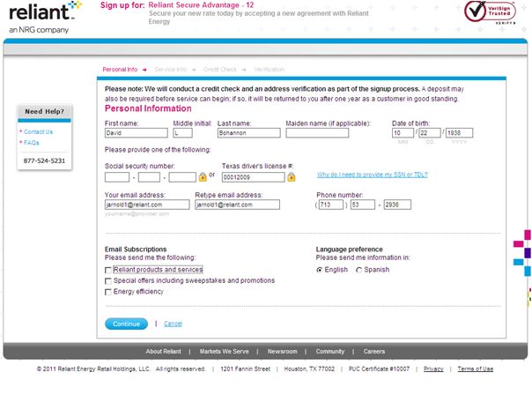The image size is (532, 395).
Task: Open Careers in footer bar
Action: click(374, 352)
